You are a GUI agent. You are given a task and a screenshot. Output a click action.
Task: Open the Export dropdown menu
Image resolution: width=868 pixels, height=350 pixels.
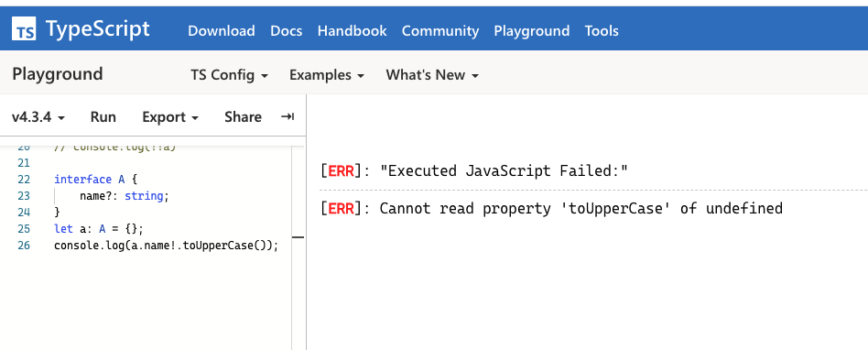point(170,117)
